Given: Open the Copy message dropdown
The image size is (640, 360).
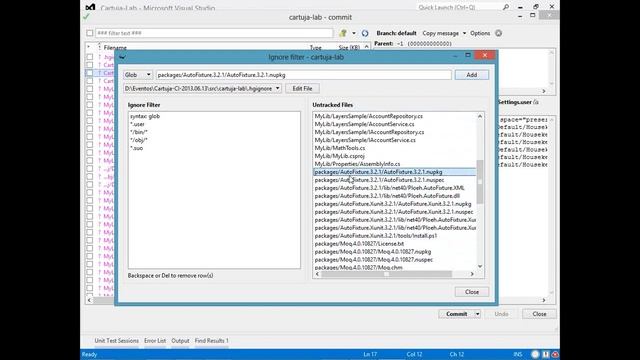Looking at the screenshot, I should click(x=464, y=33).
